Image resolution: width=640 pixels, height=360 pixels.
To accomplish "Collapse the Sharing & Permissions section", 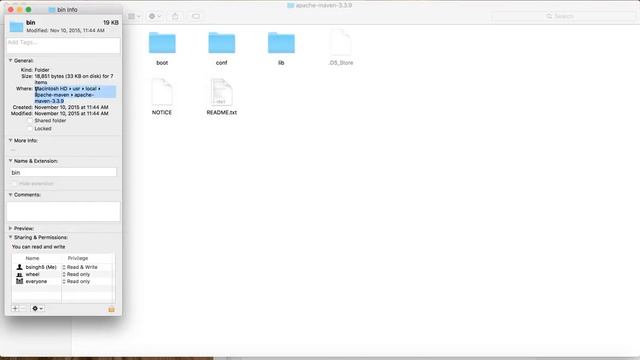I will coord(11,237).
